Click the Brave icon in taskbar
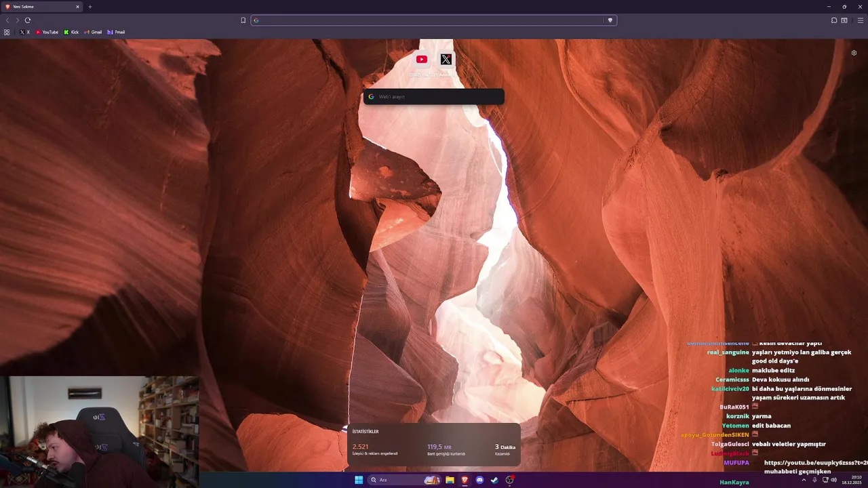This screenshot has width=868, height=488. pos(465,480)
